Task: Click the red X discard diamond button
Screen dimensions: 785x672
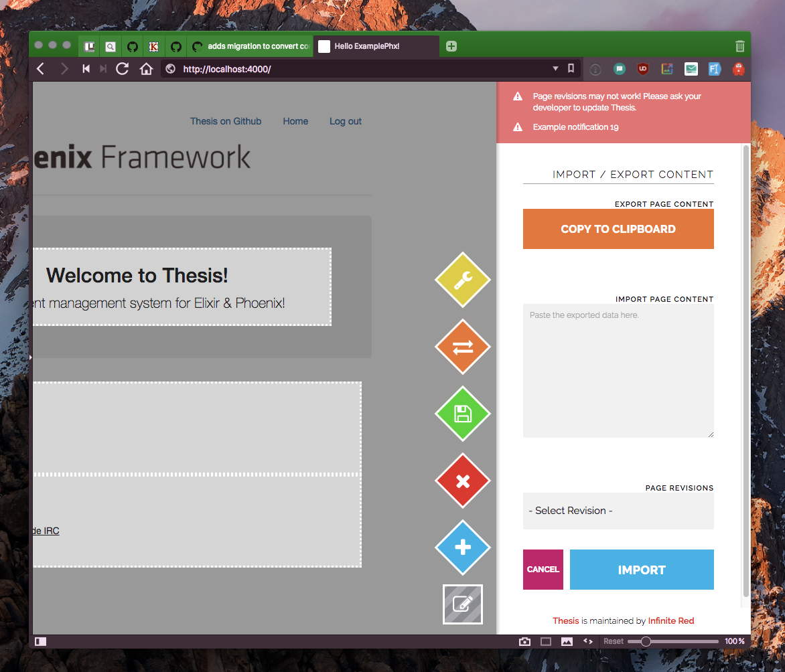Action: [x=463, y=481]
